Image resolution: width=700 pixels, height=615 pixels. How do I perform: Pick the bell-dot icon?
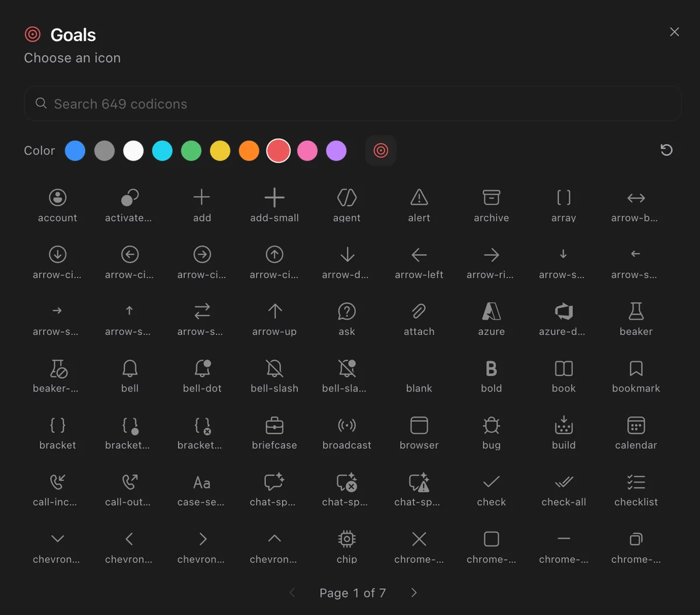[202, 376]
